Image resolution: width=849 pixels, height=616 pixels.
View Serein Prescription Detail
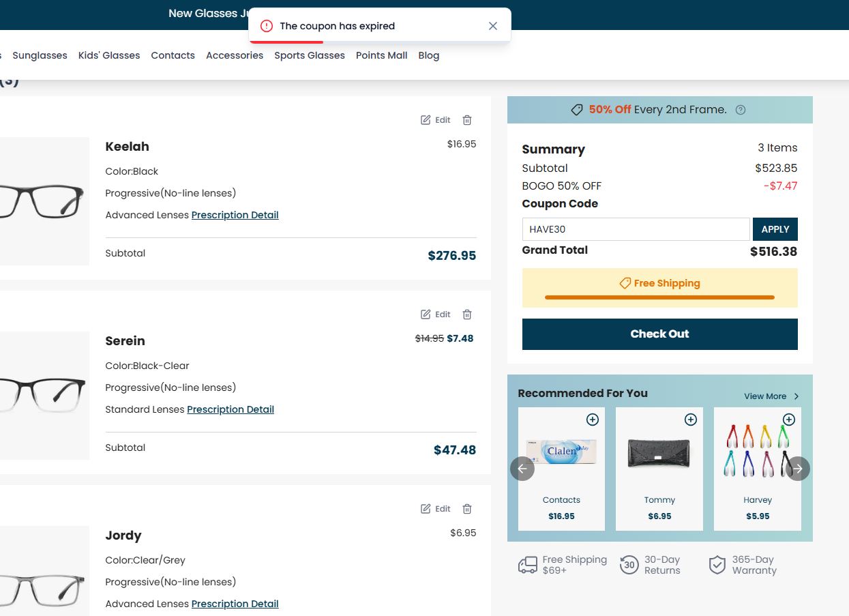[230, 409]
